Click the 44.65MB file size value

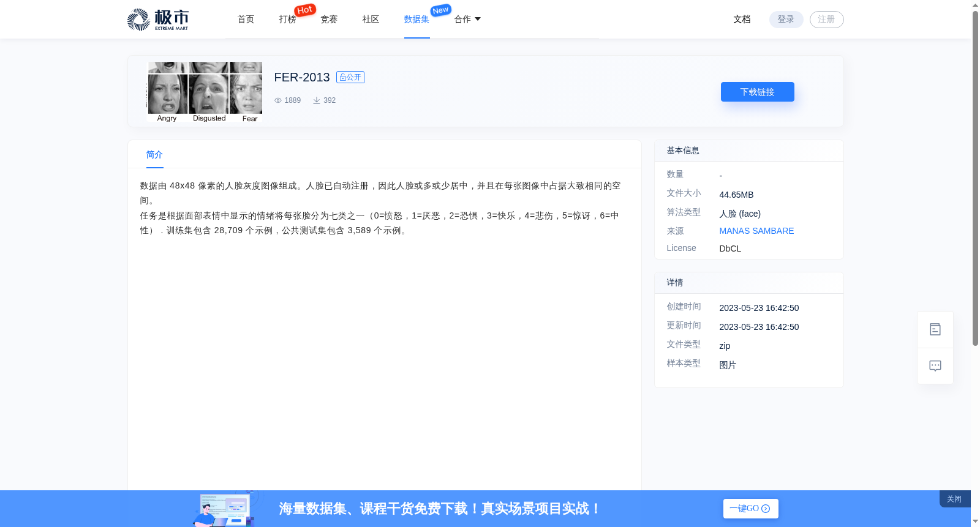pos(737,195)
